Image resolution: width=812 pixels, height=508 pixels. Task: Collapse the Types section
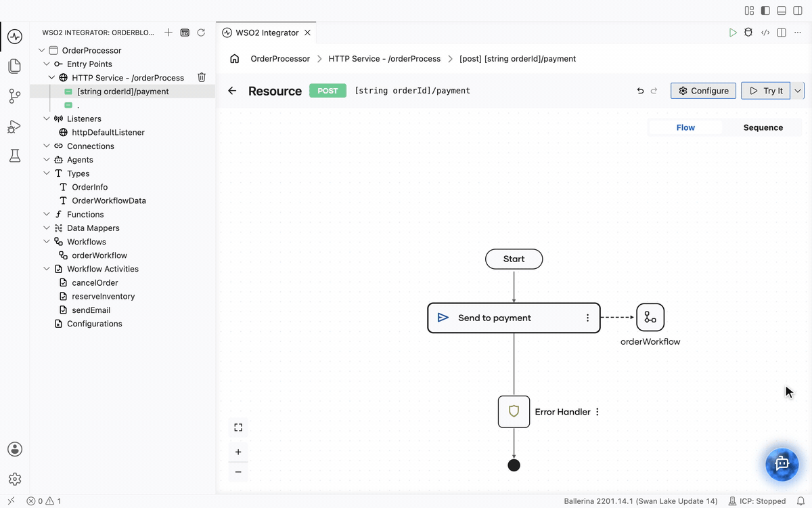[47, 173]
